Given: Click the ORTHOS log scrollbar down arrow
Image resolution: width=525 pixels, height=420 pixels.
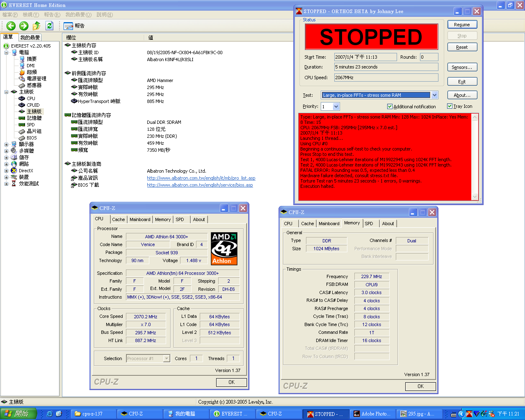Looking at the screenshot, I should [475, 197].
